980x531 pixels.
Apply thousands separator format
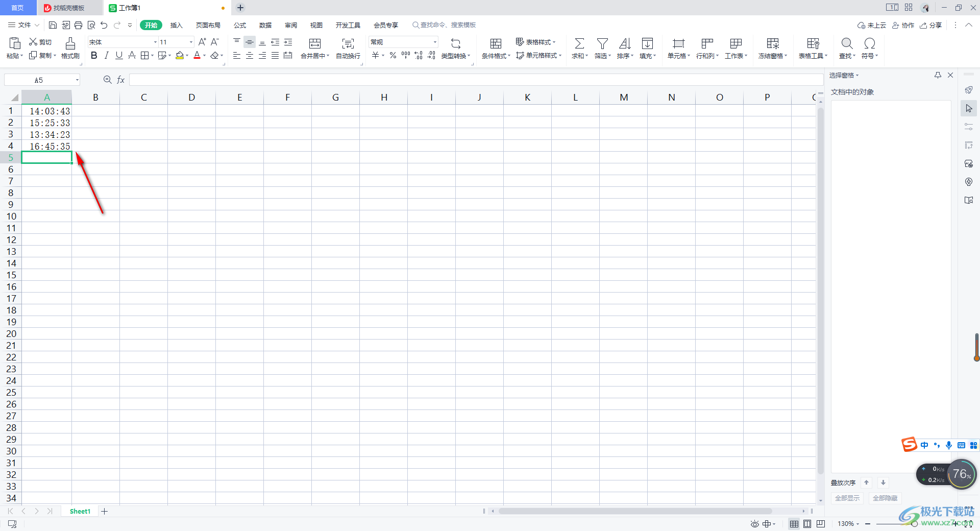point(406,55)
